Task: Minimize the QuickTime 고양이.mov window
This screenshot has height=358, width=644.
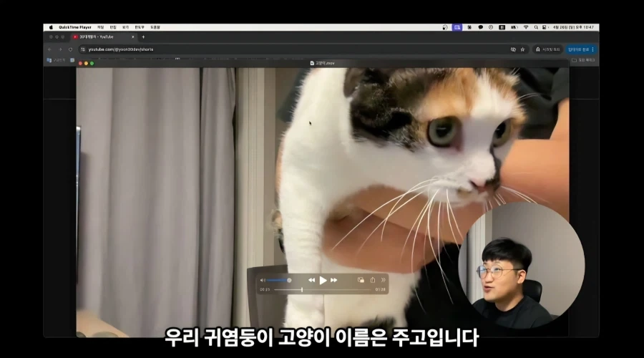Action: pos(87,63)
